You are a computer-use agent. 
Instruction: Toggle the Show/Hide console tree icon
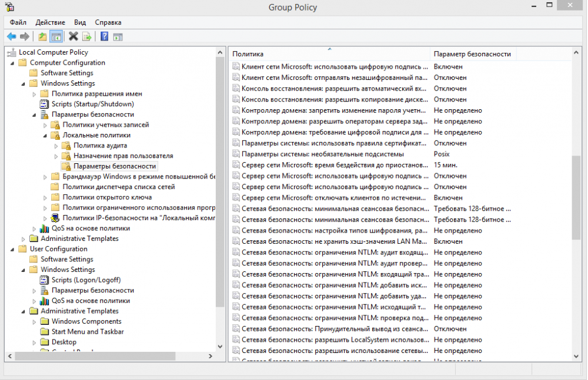pos(56,36)
